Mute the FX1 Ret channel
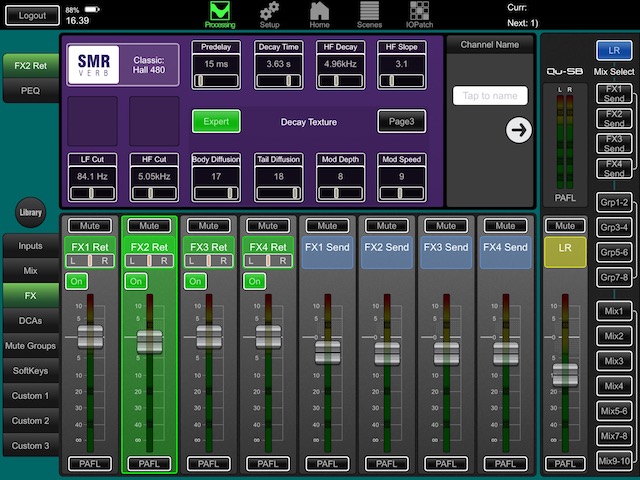 pyautogui.click(x=90, y=226)
